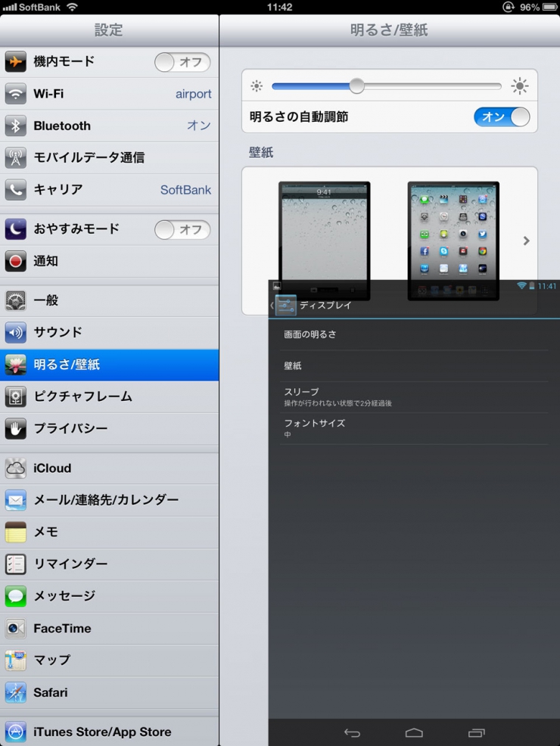The image size is (560, 746).
Task: Turn off 明るさの自動調節 switch
Action: tap(502, 117)
